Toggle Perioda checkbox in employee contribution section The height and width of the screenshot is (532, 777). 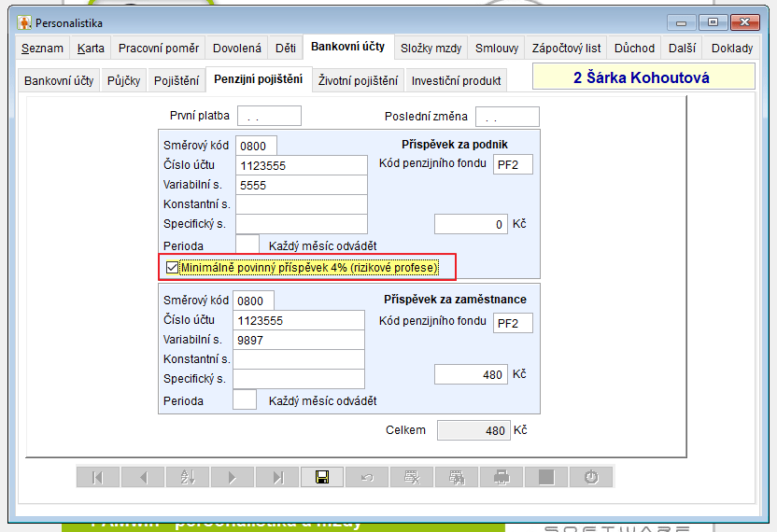click(x=244, y=400)
